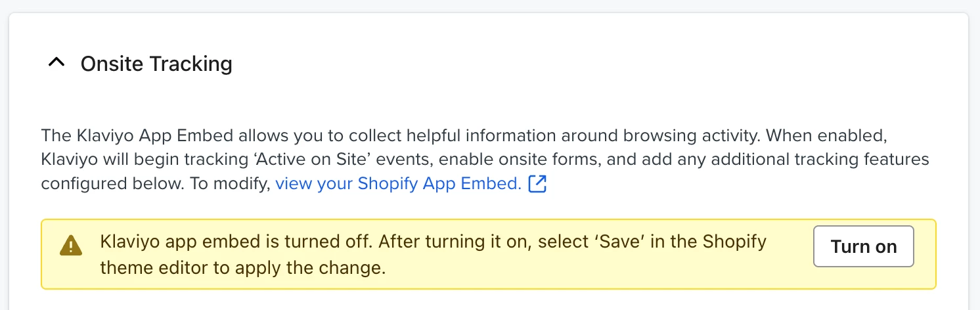The width and height of the screenshot is (980, 310).
Task: Click 'theme editor to apply the change' text
Action: click(242, 267)
